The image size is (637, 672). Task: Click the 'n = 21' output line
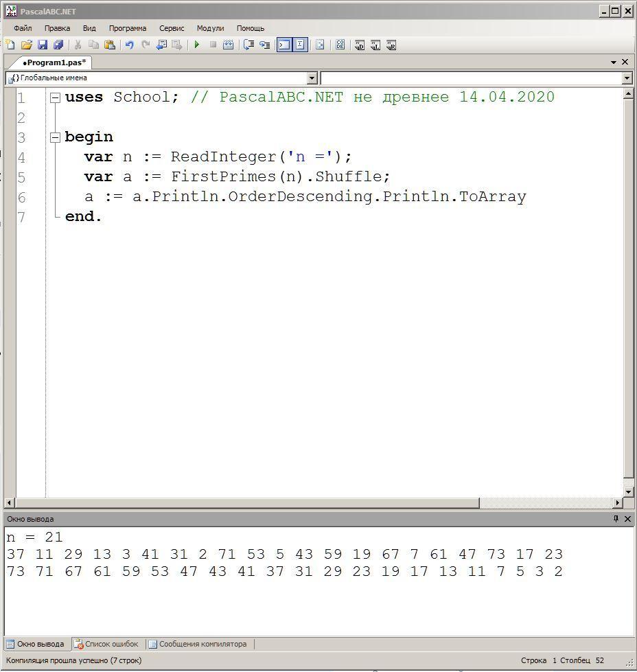coord(35,537)
